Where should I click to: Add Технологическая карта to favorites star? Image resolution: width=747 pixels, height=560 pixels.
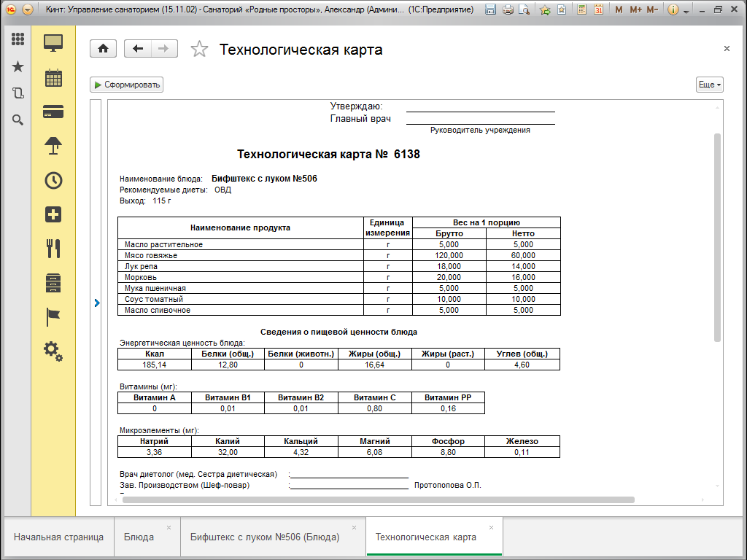200,49
